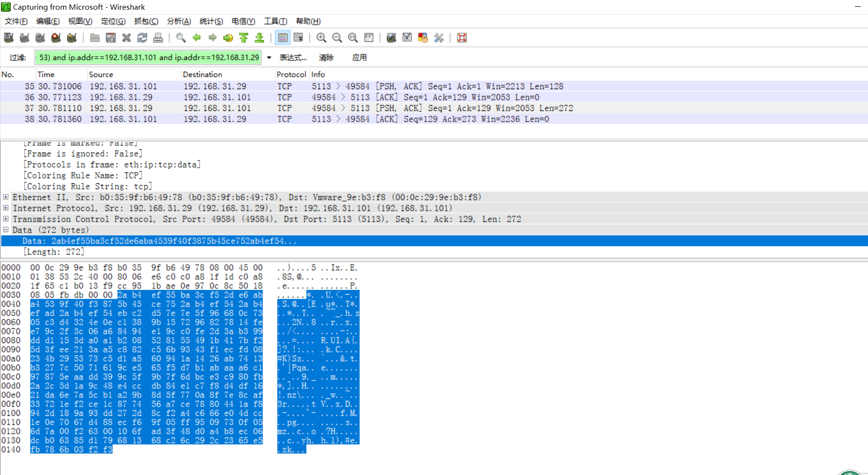Open the 抓包(C) menu

point(146,21)
